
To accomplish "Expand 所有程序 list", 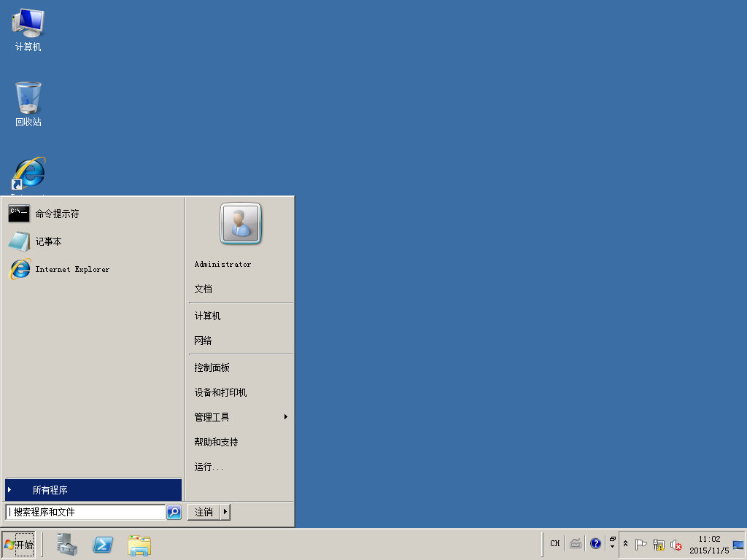I will coord(93,490).
